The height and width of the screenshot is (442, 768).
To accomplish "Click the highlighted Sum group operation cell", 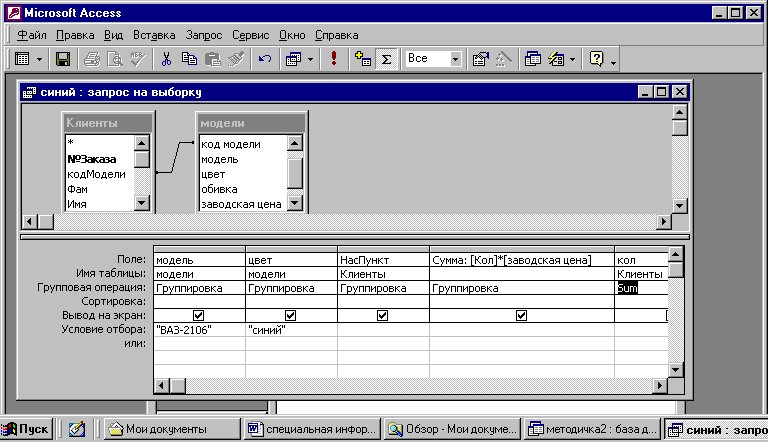I will pos(642,288).
